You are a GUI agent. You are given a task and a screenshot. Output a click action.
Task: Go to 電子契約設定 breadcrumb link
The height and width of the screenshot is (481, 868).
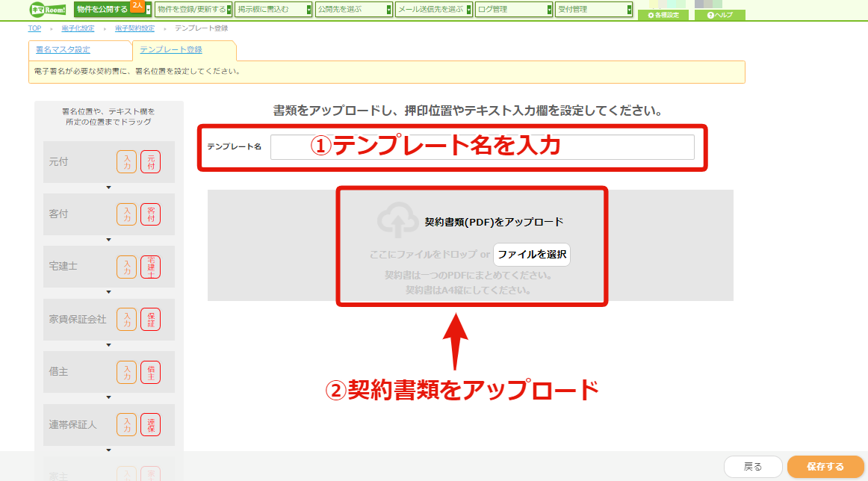point(134,28)
